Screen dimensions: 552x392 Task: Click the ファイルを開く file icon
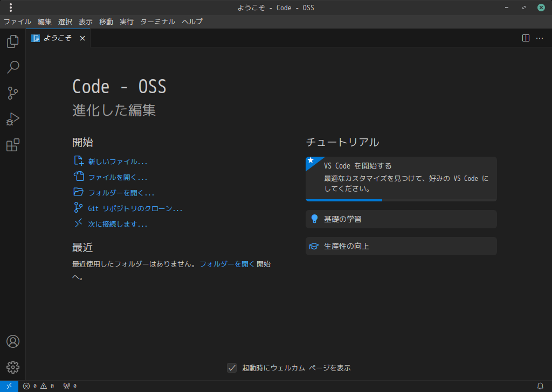(x=79, y=177)
